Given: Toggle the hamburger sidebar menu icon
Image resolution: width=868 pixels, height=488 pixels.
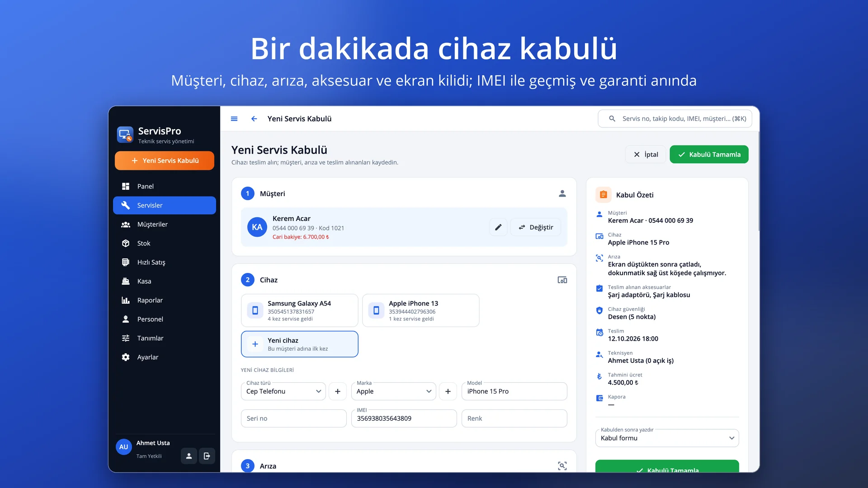Looking at the screenshot, I should point(234,119).
